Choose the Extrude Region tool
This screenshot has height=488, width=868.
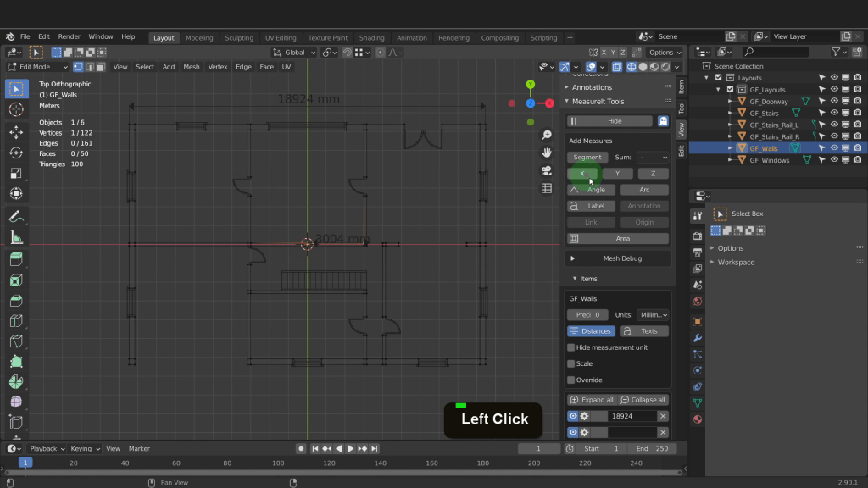point(15,259)
